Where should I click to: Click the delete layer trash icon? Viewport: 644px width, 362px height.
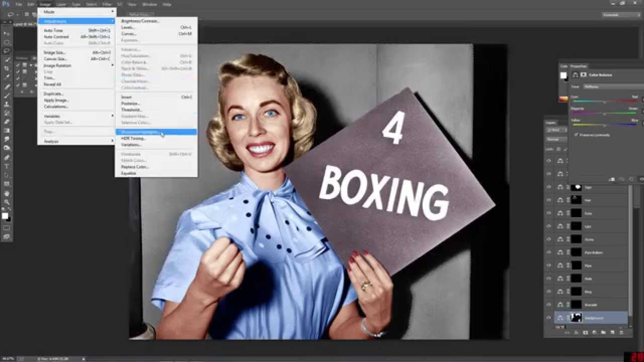[x=621, y=332]
